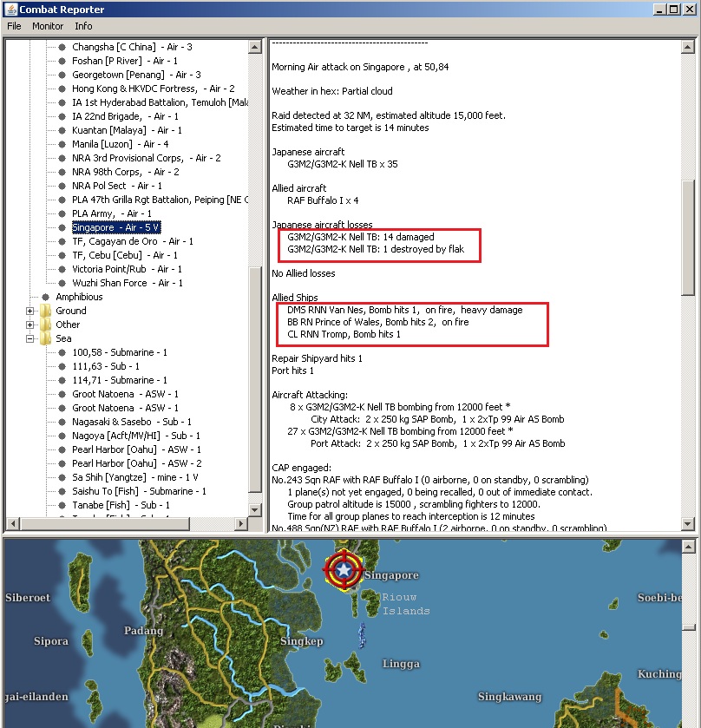Click the Kuching label on the map
701x728 pixels.
tap(659, 673)
